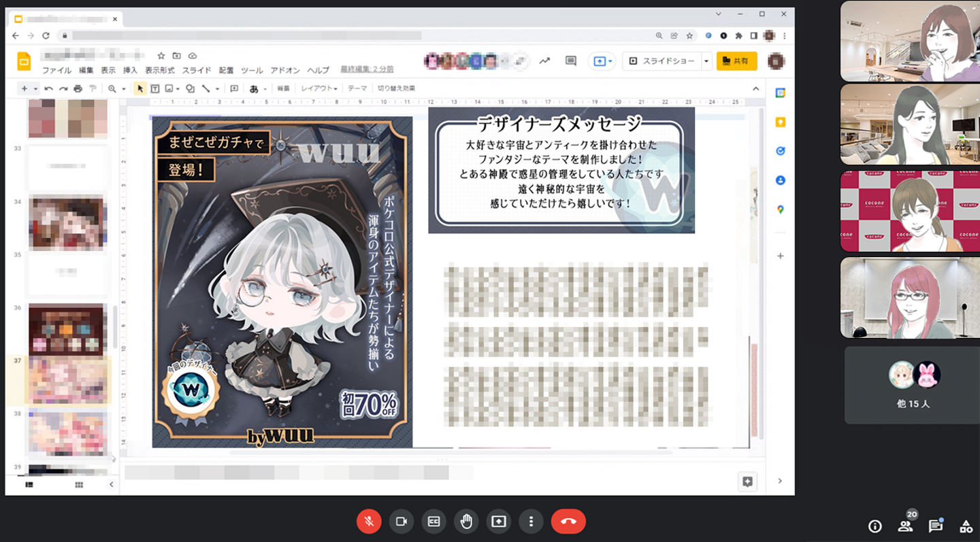Open the ツール menu
The width and height of the screenshot is (980, 542).
pos(252,70)
